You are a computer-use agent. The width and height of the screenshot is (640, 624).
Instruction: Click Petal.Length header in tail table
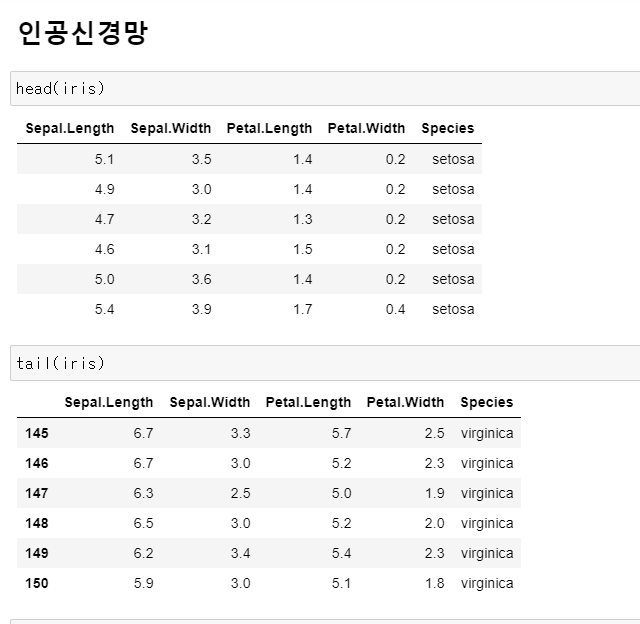click(308, 402)
